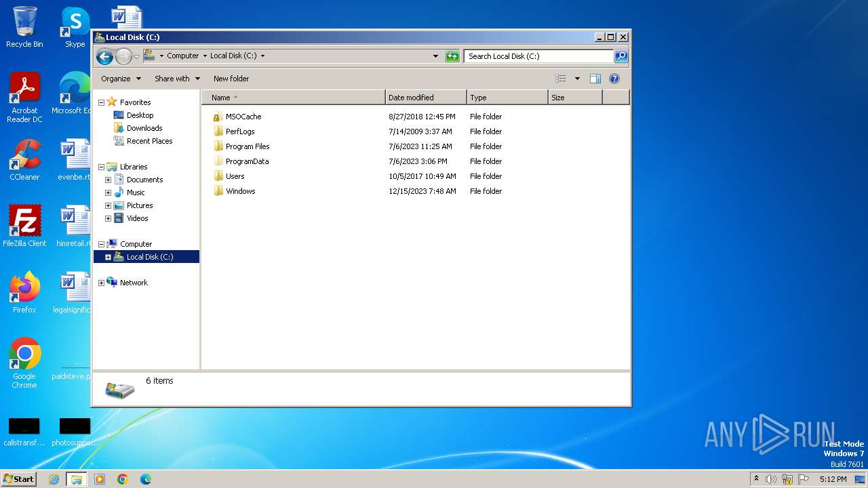Open Explorer Help icon

click(614, 79)
